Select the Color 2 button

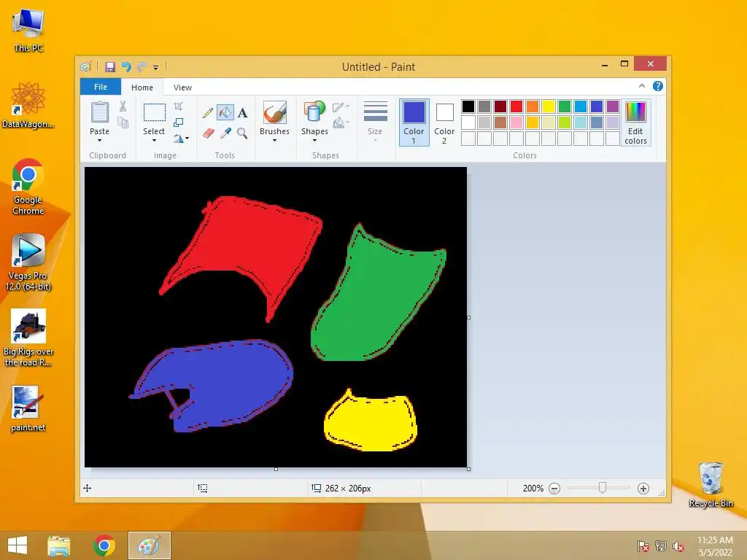(444, 122)
